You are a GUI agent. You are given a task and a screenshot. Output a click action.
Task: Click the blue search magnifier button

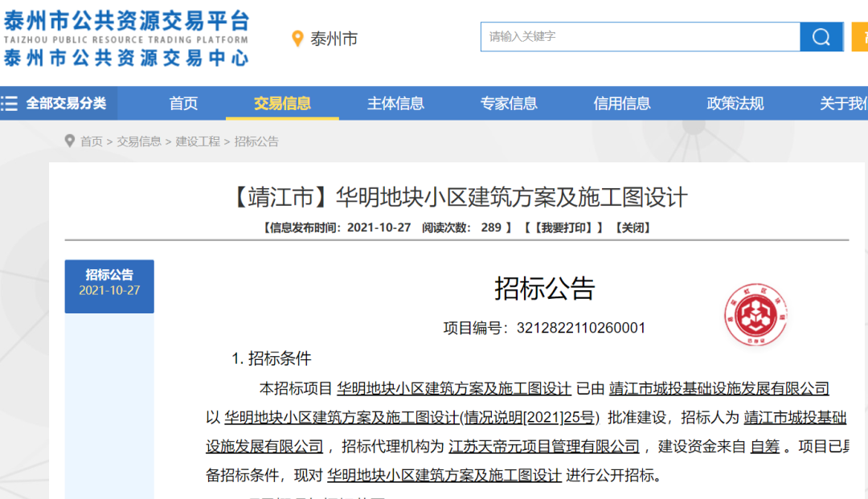821,36
